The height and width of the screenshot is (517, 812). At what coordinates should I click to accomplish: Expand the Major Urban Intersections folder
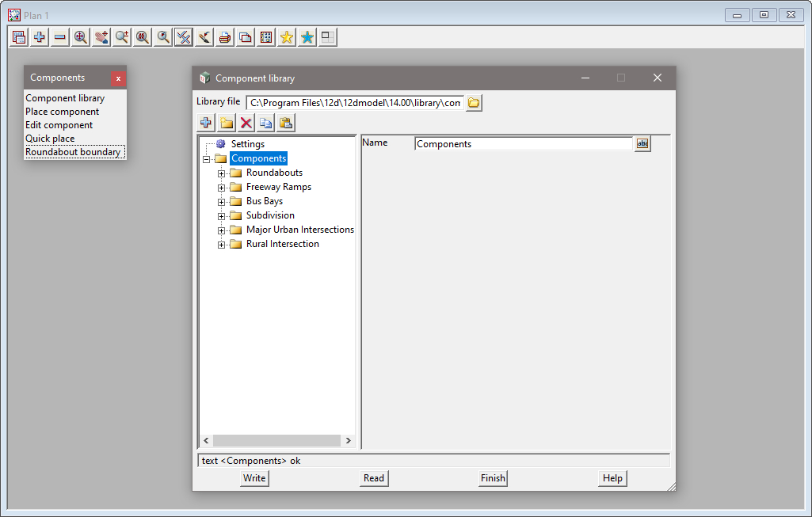[x=222, y=230]
